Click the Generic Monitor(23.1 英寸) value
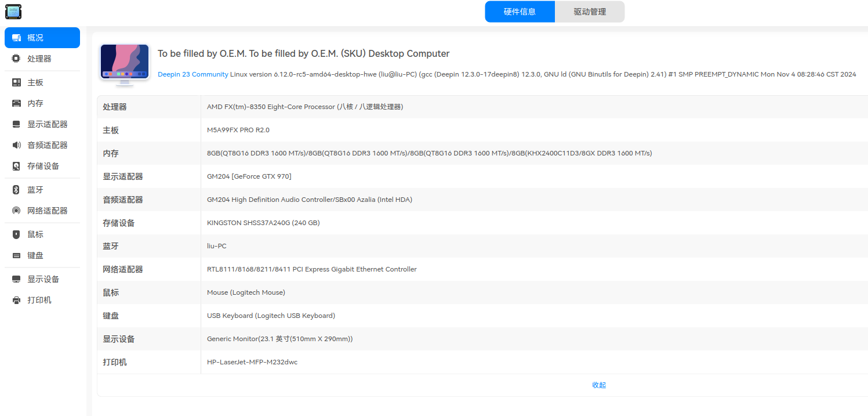The width and height of the screenshot is (868, 416). (280, 339)
